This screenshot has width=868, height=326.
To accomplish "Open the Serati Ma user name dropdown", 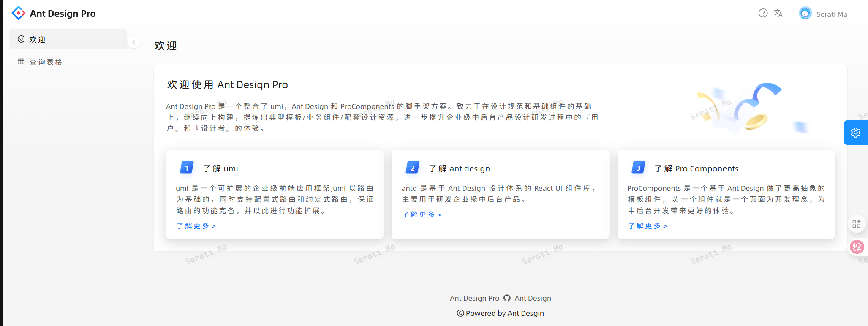I will (832, 14).
